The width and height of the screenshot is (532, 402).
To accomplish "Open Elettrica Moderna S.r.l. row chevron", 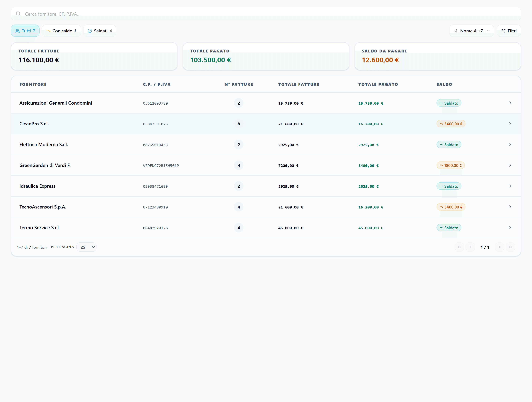I will [510, 144].
